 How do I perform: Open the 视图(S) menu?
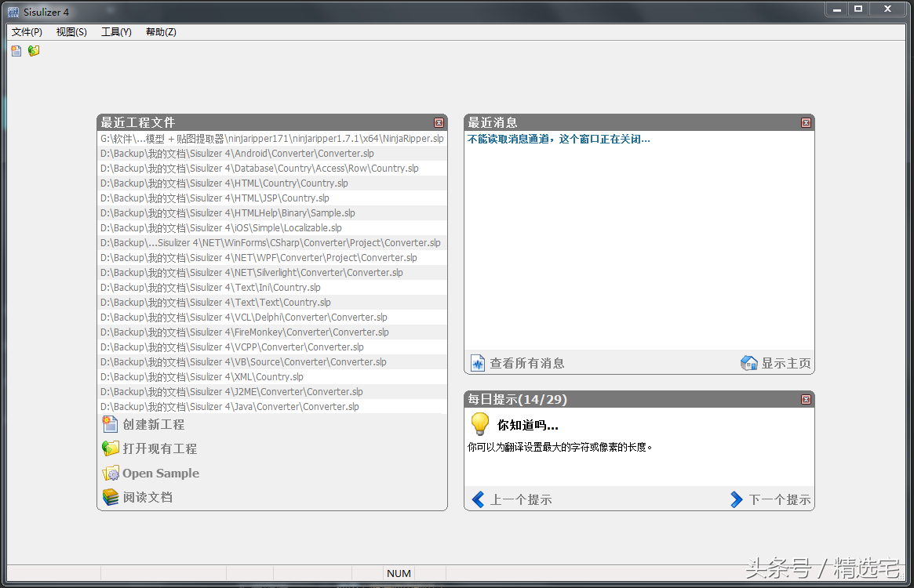tap(71, 32)
